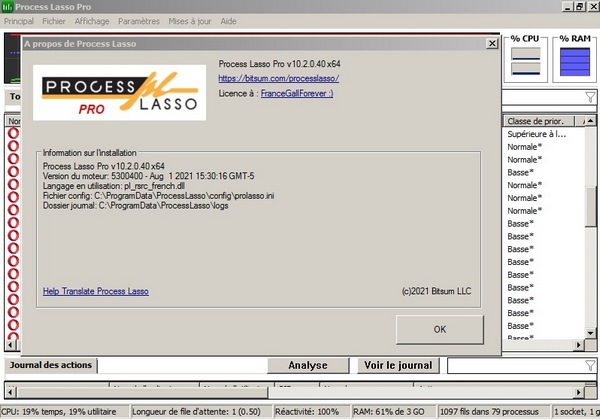Image resolution: width=600 pixels, height=420 pixels.
Task: Click the process list down scroll arrow
Action: 590,333
